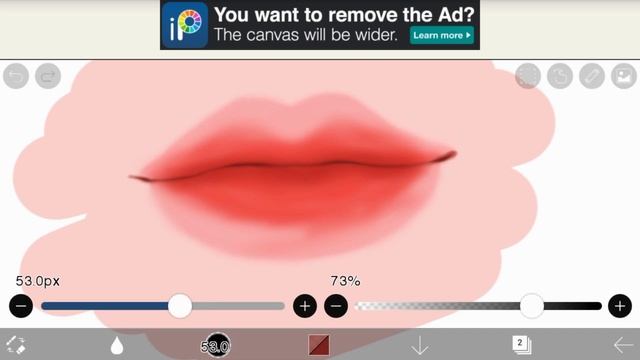Open the 53.0 brush size preview
The image size is (640, 360).
tap(216, 345)
